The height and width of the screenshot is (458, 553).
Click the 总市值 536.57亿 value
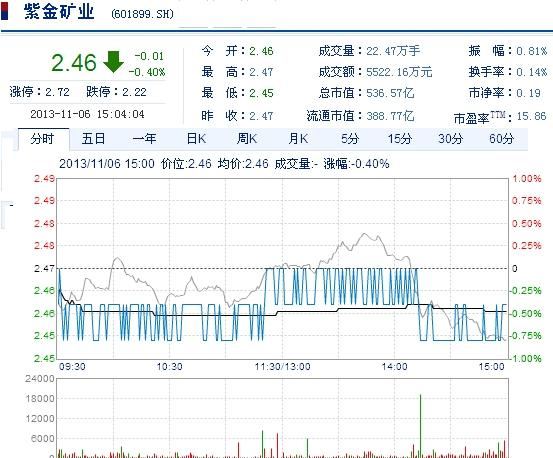(x=390, y=93)
